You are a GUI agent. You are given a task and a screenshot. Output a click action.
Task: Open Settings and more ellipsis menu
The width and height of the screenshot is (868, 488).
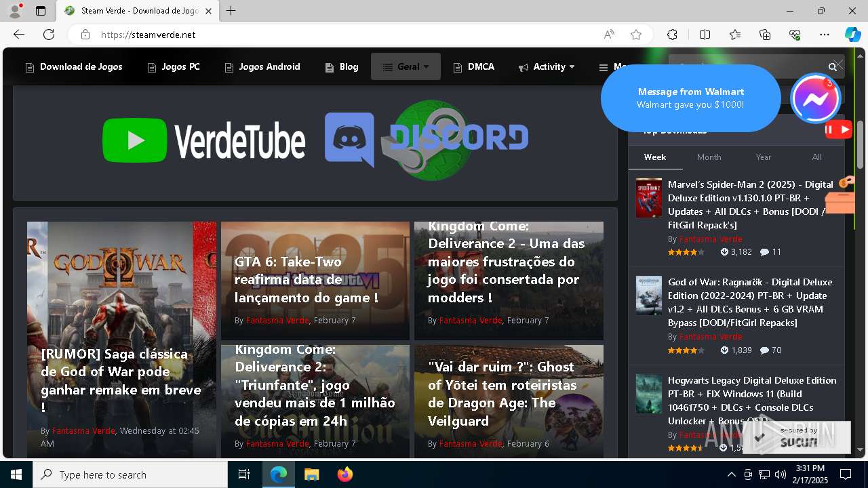tap(825, 35)
